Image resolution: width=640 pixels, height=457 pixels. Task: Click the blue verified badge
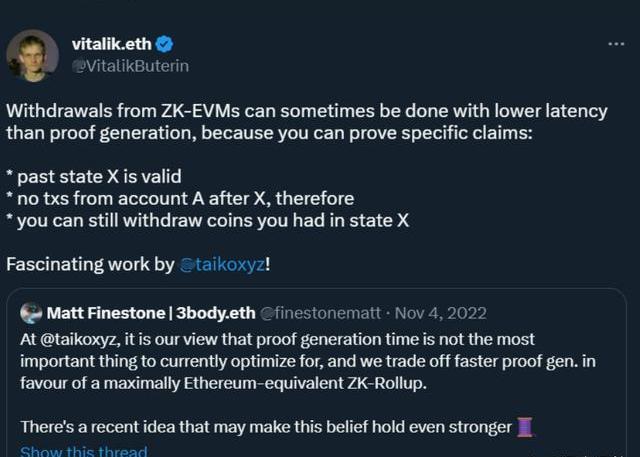[165, 44]
